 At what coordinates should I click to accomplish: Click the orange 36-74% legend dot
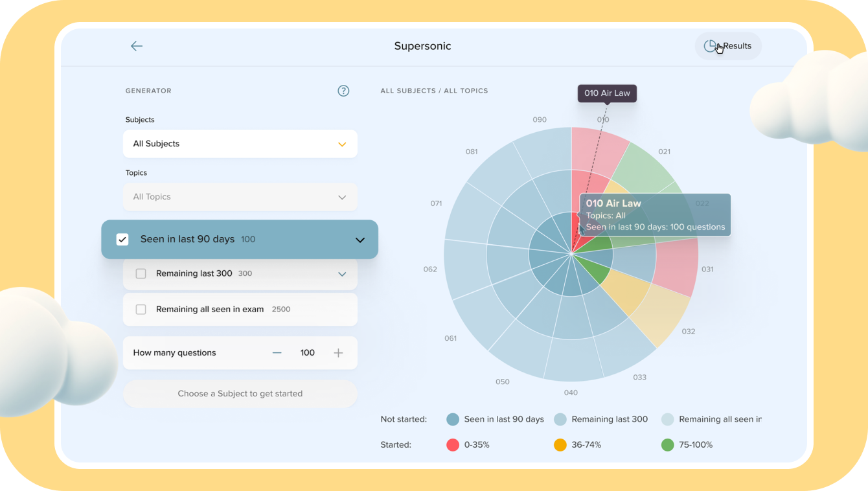[560, 445]
